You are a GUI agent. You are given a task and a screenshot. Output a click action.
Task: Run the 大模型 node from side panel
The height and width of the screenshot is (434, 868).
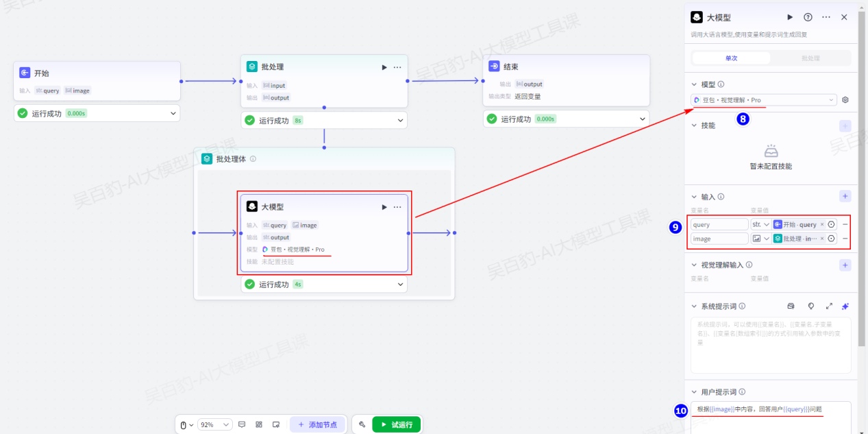click(790, 17)
